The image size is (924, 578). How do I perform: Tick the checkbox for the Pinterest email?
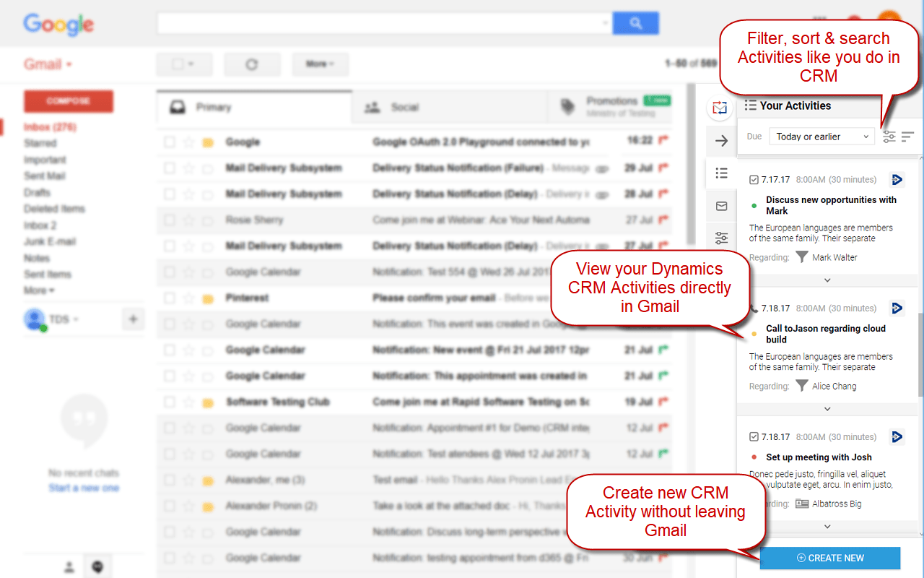click(169, 298)
